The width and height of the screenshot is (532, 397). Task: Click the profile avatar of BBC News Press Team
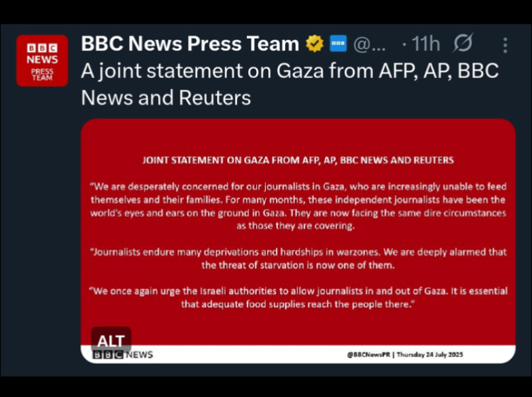[41, 60]
